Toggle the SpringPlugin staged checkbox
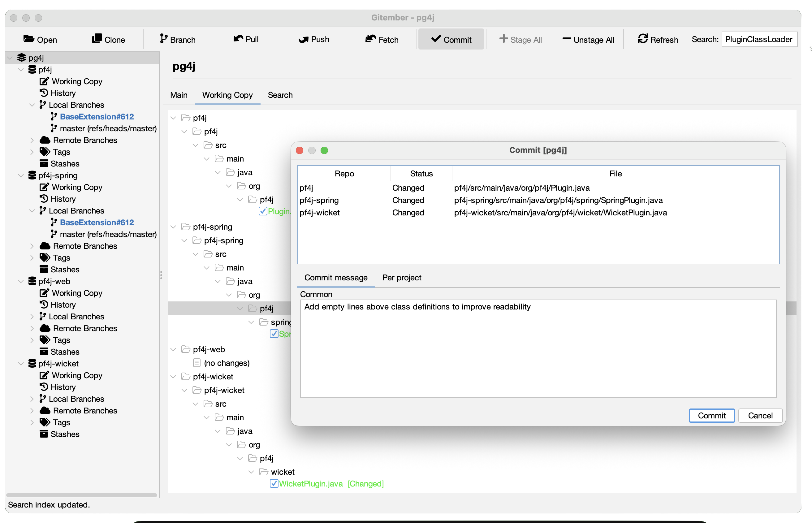 tap(274, 334)
